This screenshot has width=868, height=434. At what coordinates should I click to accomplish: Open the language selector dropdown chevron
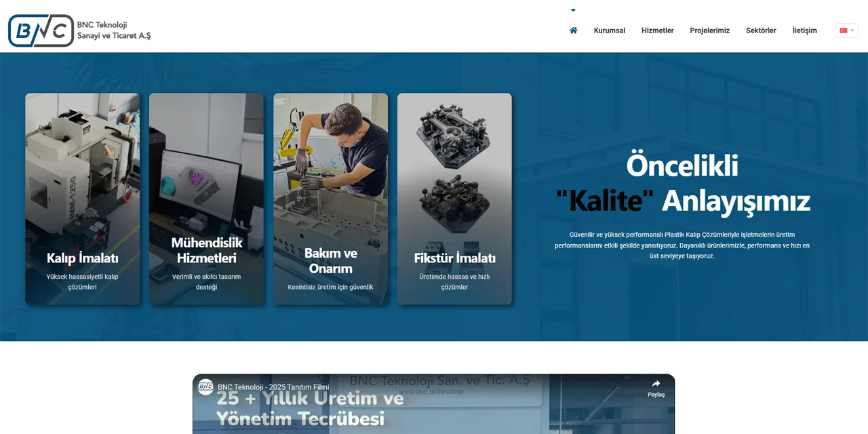coord(852,30)
